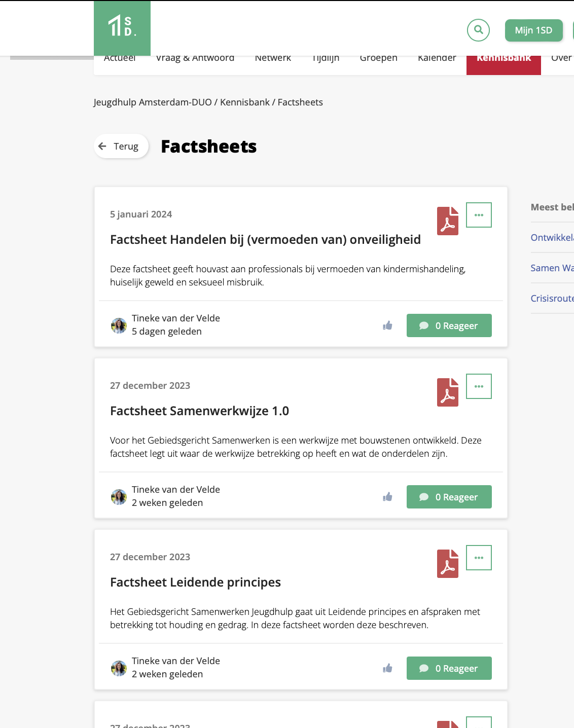Image resolution: width=574 pixels, height=728 pixels.
Task: Open PDF icon for Leidende principes factsheet
Action: [448, 564]
